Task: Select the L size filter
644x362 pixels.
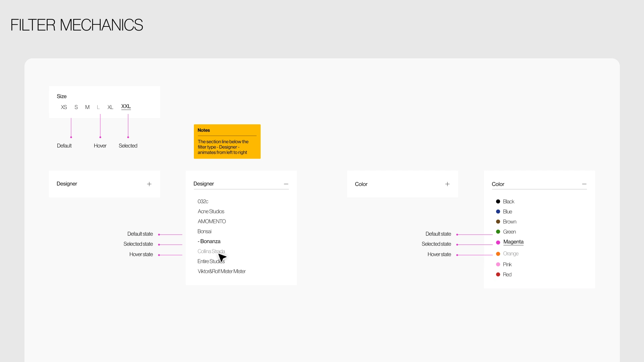Action: pos(98,107)
